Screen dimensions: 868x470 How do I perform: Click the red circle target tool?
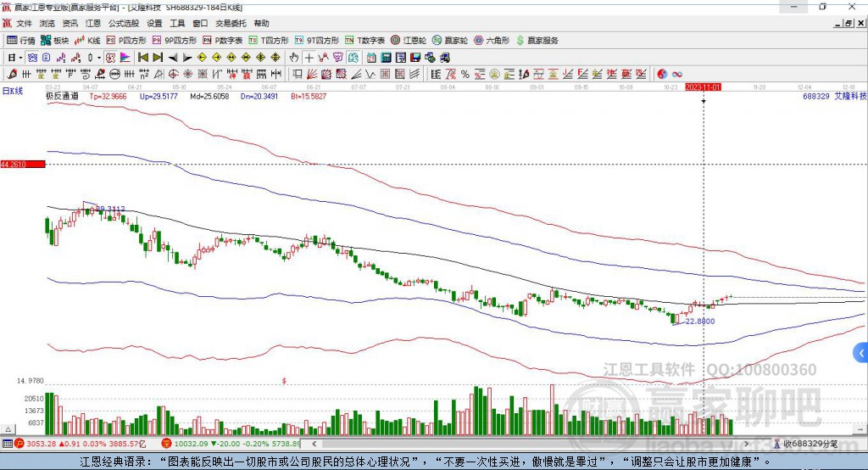[173, 75]
